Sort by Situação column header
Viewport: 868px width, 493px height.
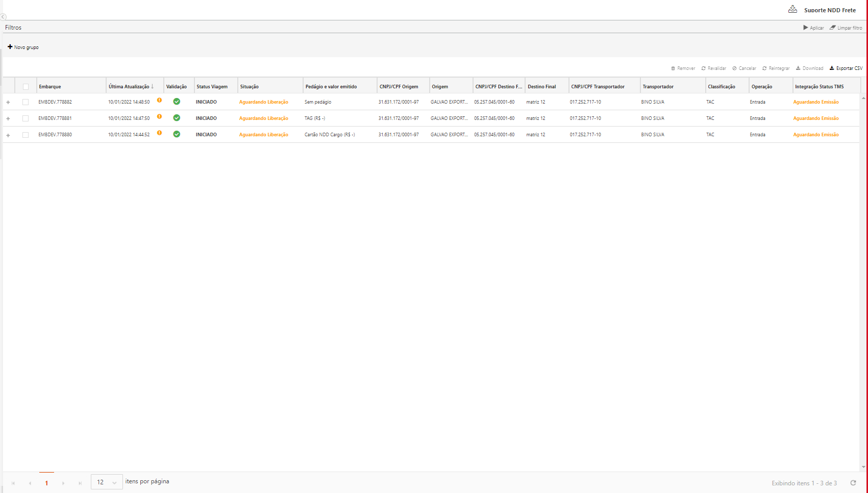click(x=250, y=87)
